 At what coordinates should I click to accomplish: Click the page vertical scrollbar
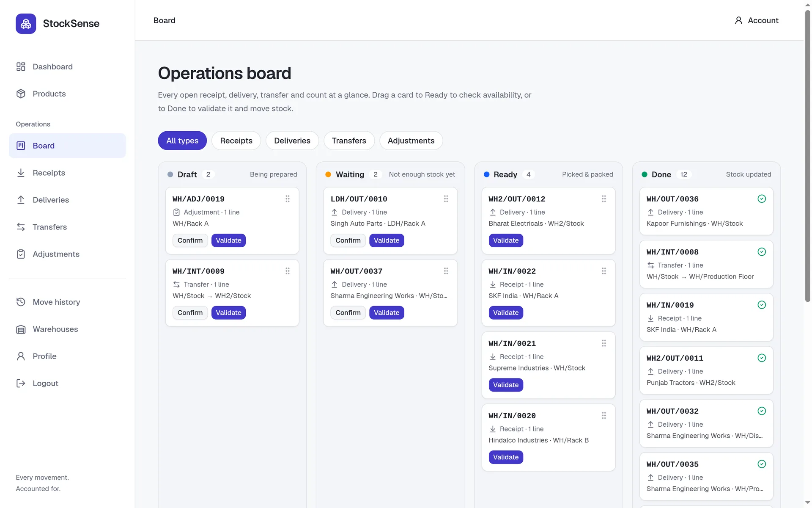coord(807,156)
